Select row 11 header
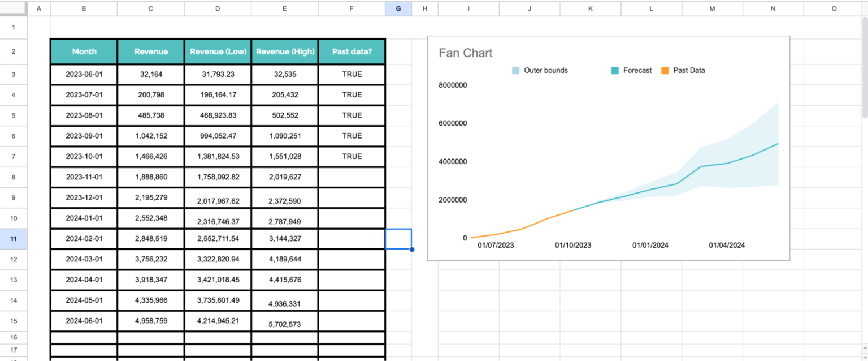The image size is (868, 361). click(x=14, y=239)
